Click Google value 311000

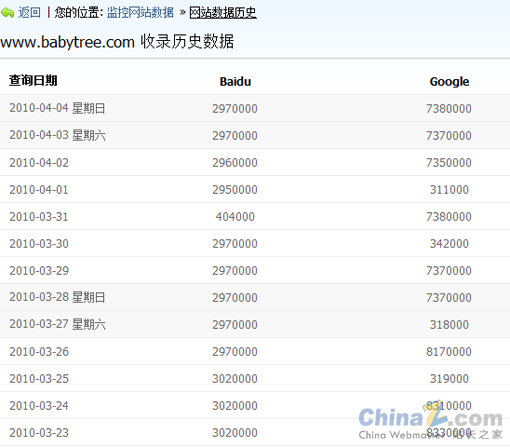click(449, 190)
